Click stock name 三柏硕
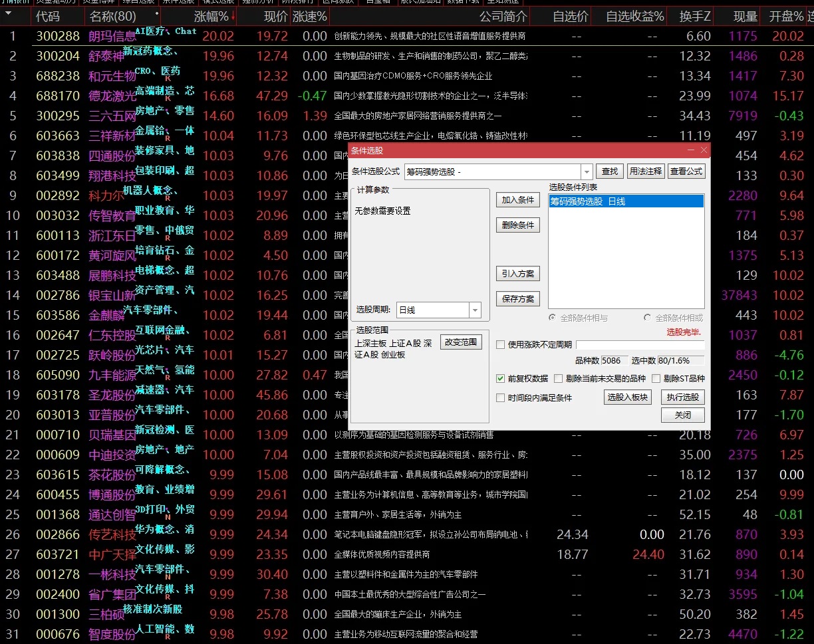Viewport: 814px width, 644px height. [x=106, y=614]
